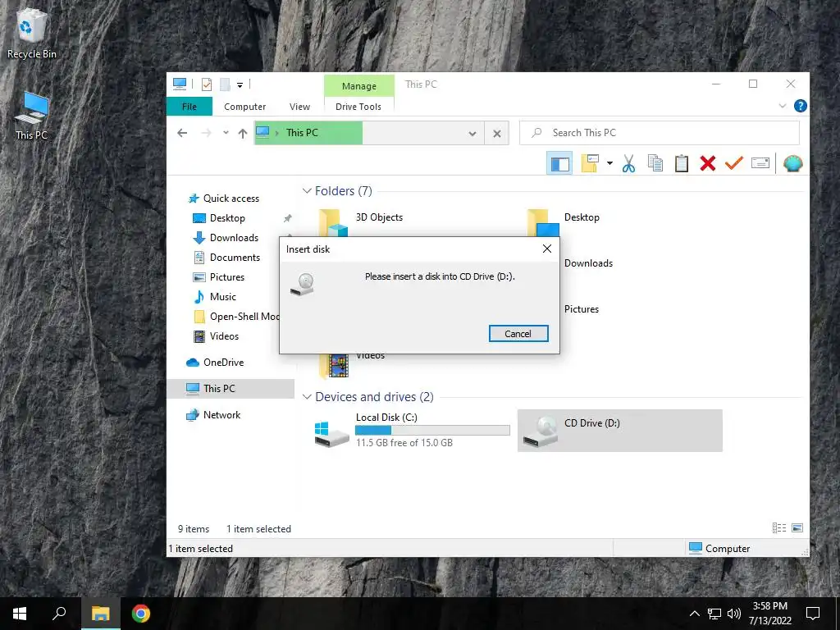Viewport: 840px width, 630px height.
Task: Expand the ribbon with the chevron
Action: (783, 106)
